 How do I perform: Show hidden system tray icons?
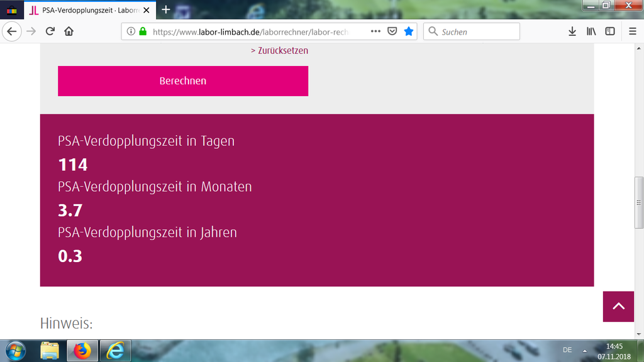point(584,351)
